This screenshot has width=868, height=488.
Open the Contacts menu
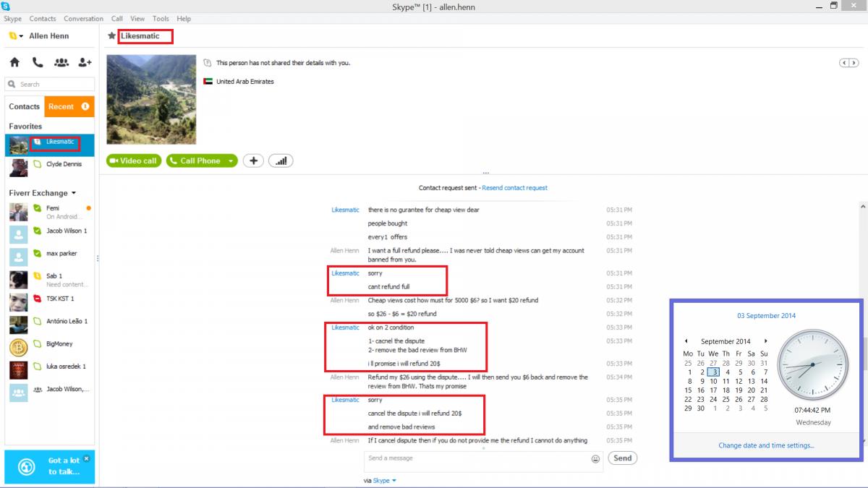coord(43,19)
